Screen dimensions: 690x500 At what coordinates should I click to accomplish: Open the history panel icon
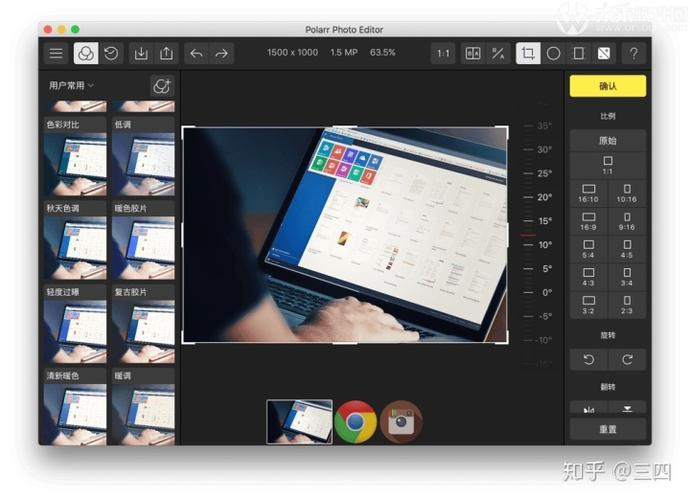click(111, 54)
